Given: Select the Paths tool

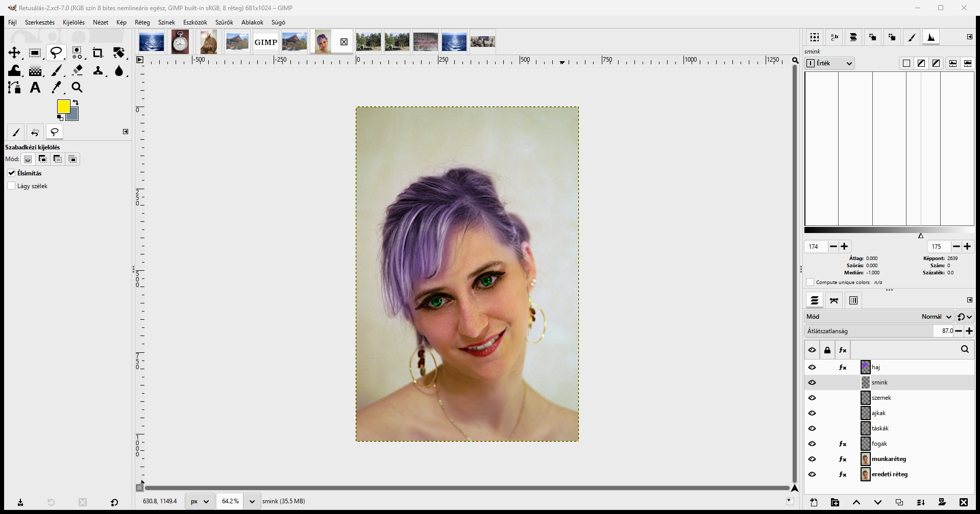Looking at the screenshot, I should pyautogui.click(x=14, y=88).
